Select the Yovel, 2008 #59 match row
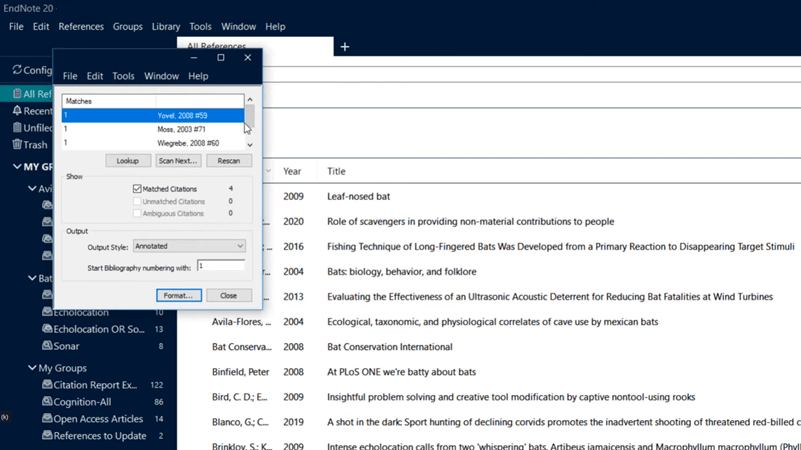Viewport: 801px width, 450px height. (153, 115)
